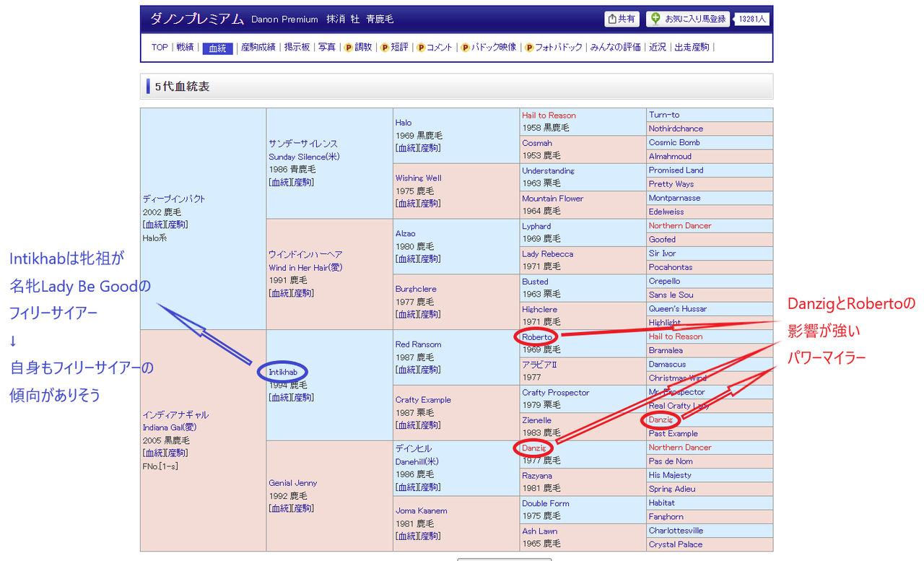Screen dimensions: 924x561
Task: Open the Mountain Flower horse link
Action: (x=553, y=199)
